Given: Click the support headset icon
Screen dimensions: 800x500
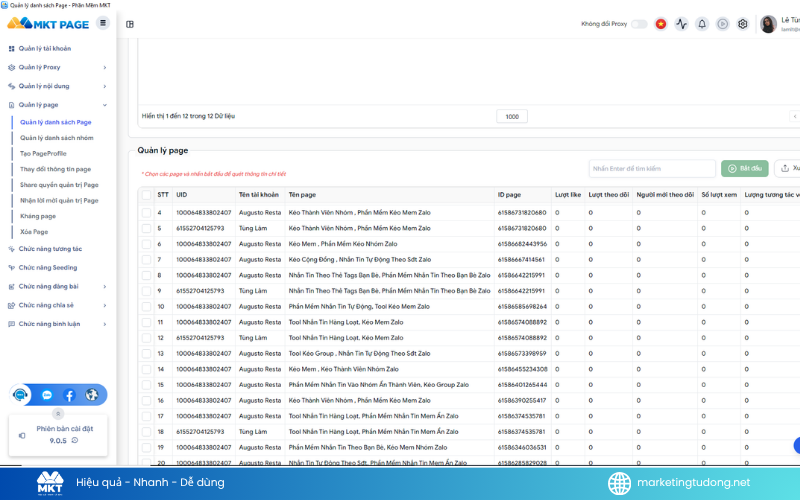Looking at the screenshot, I should tap(20, 395).
